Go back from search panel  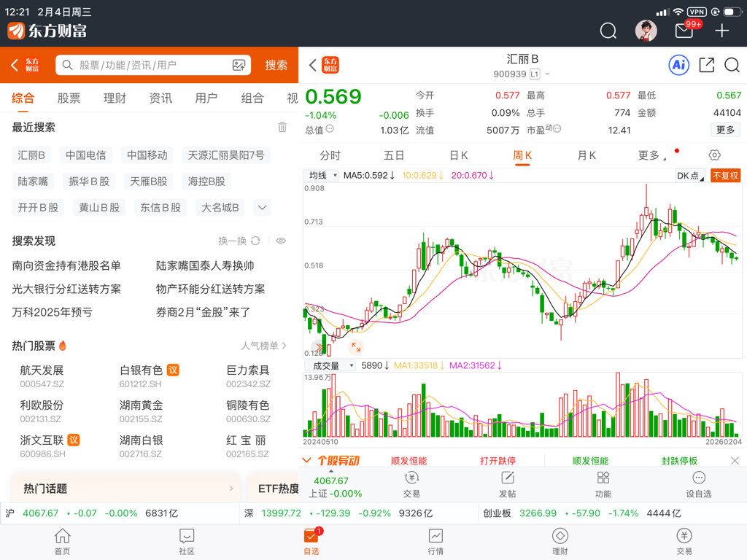(x=15, y=65)
